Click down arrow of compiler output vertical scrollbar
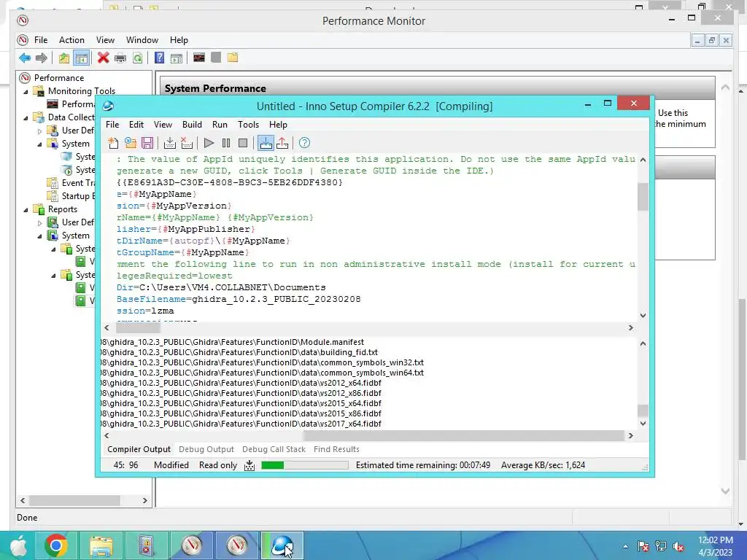 pos(643,424)
